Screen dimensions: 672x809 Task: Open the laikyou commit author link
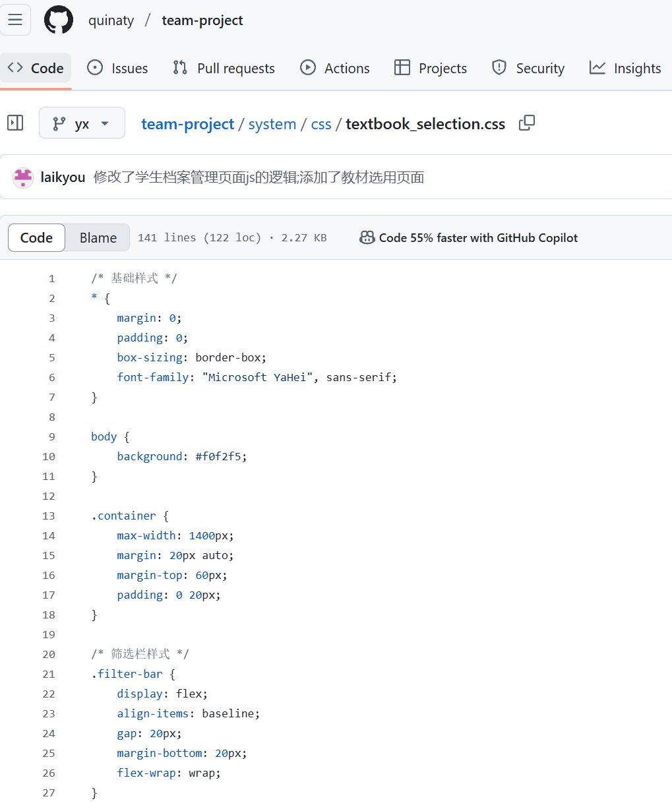coord(63,177)
